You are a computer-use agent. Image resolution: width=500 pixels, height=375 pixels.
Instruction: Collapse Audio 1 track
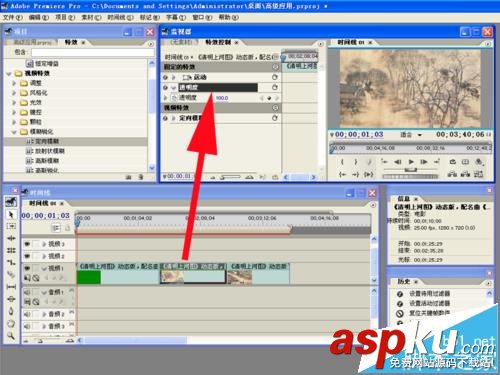click(44, 292)
